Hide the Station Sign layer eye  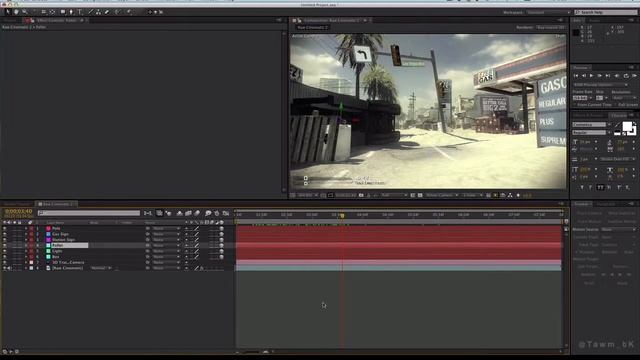5,240
